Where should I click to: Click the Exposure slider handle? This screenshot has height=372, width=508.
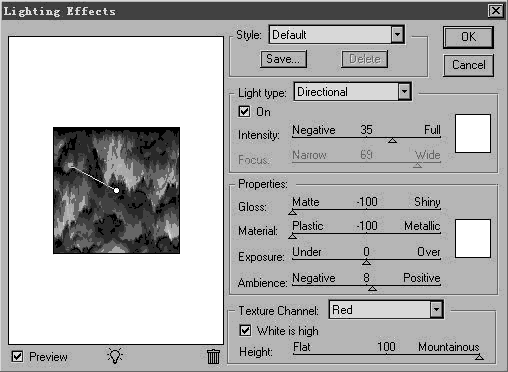point(366,262)
